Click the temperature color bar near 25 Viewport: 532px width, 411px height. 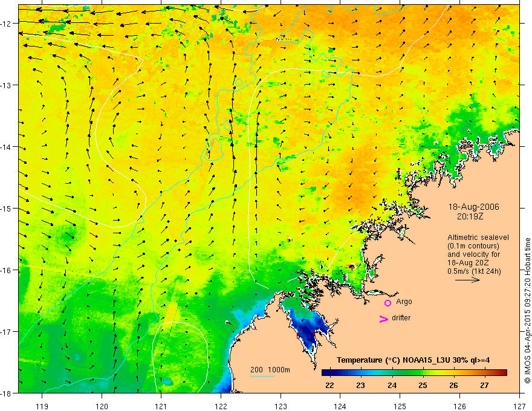423,373
